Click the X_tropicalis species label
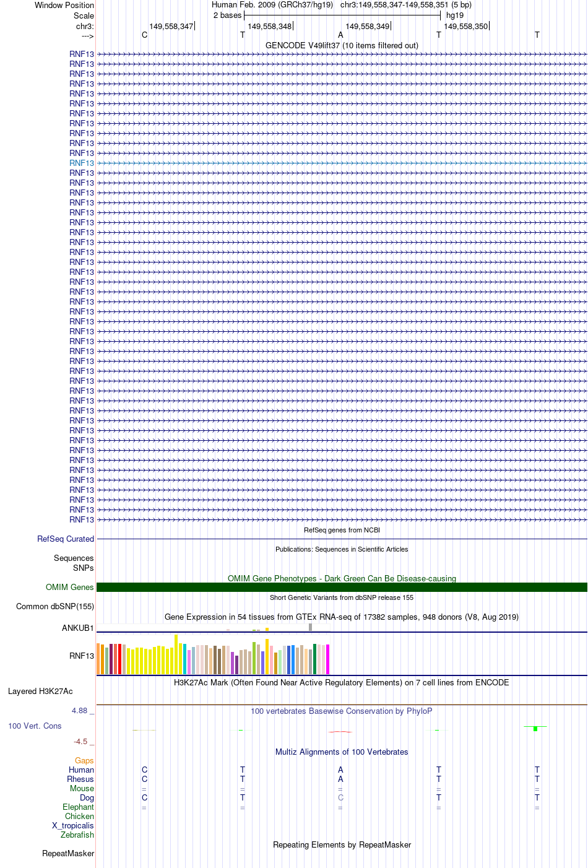The height and width of the screenshot is (868, 588). tap(73, 825)
